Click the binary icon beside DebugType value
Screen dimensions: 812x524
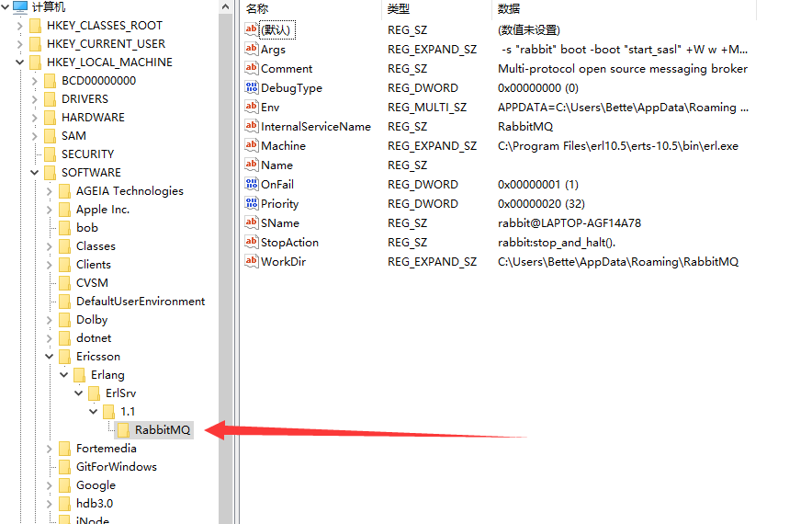pos(251,87)
